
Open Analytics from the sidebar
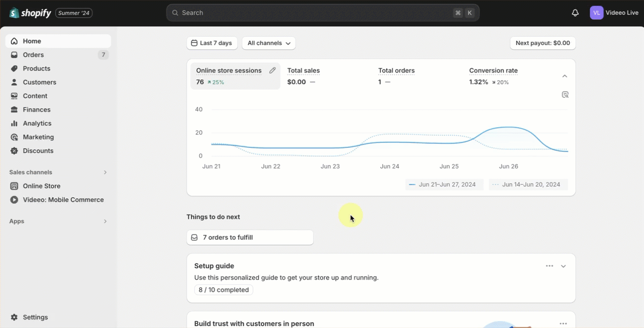pyautogui.click(x=37, y=123)
